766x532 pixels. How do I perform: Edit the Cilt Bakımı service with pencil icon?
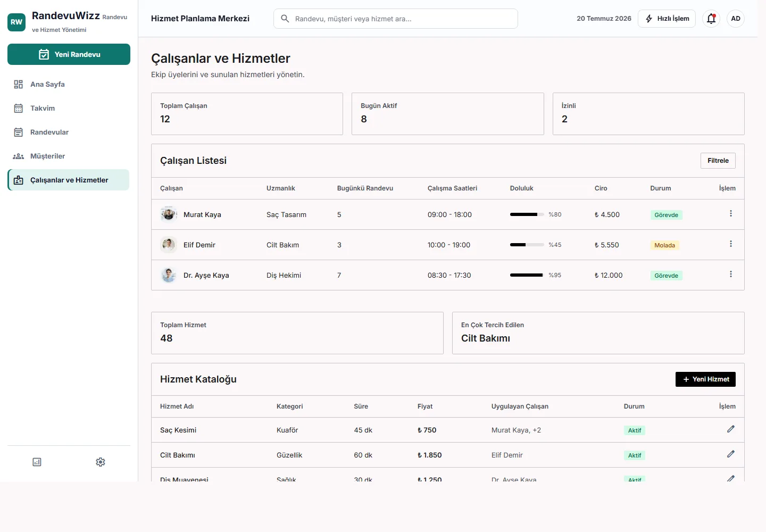tap(731, 454)
